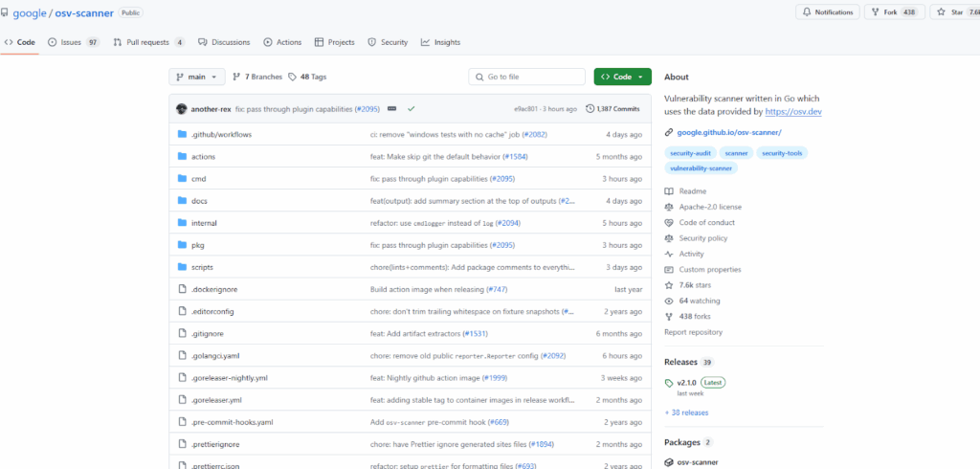Click the Notifications button

827,12
